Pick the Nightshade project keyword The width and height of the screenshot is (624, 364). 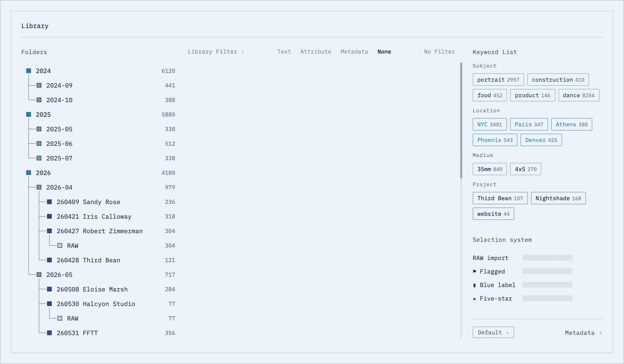558,198
